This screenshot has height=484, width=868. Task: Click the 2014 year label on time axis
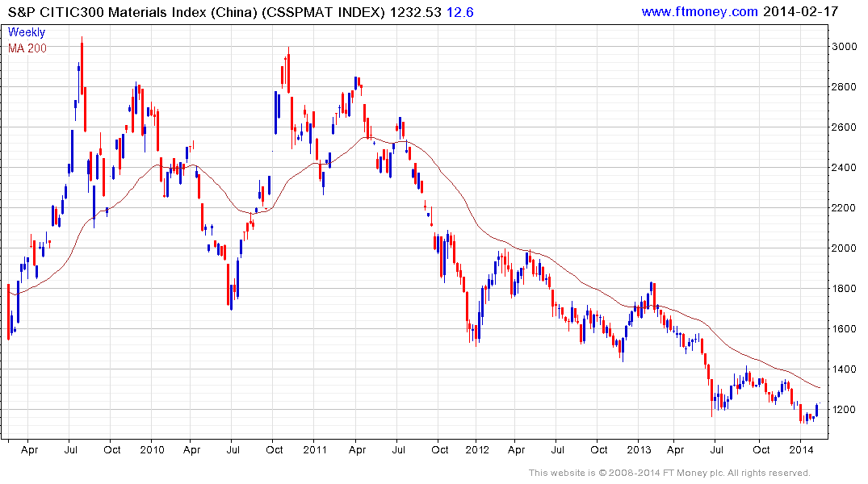[x=801, y=450]
